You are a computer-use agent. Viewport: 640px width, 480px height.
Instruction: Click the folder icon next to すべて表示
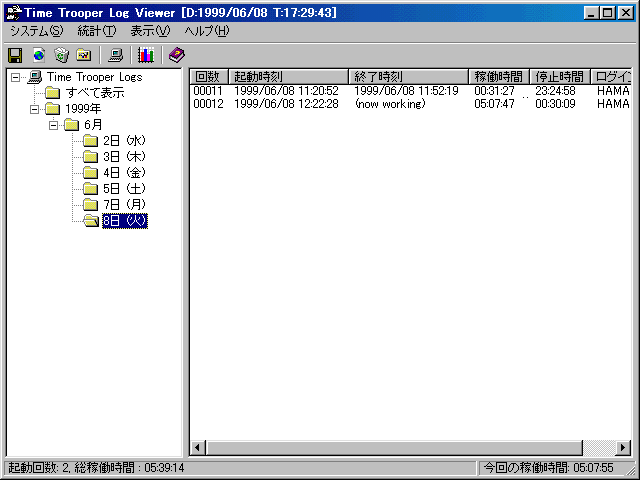pos(52,93)
